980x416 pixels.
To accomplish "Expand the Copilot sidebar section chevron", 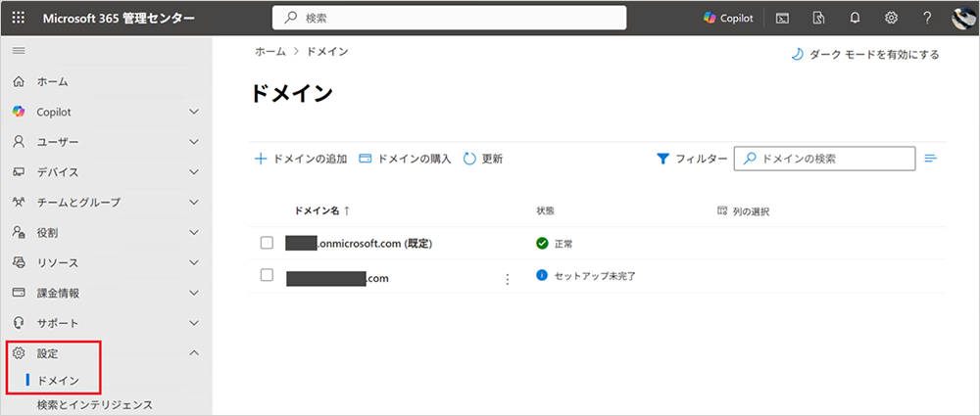I will [x=194, y=112].
